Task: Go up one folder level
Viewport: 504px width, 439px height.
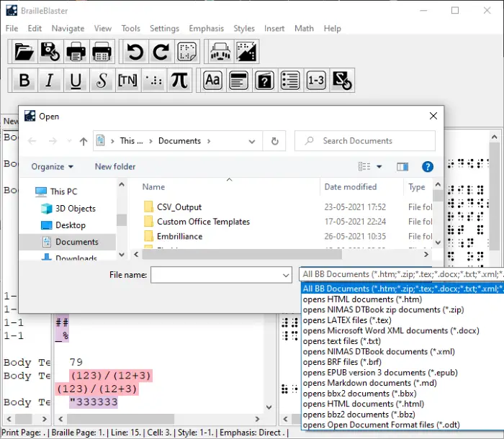Action: click(x=84, y=141)
